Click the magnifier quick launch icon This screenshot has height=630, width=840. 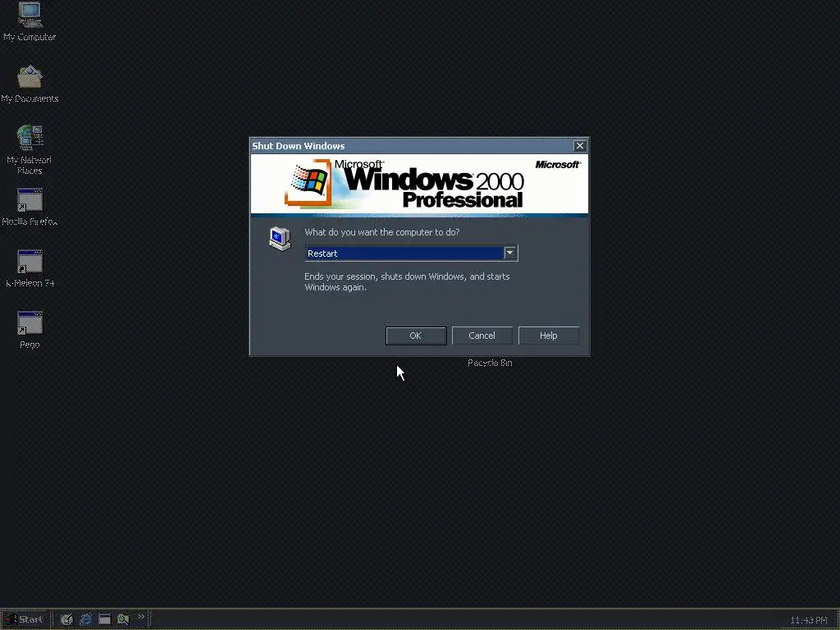123,619
